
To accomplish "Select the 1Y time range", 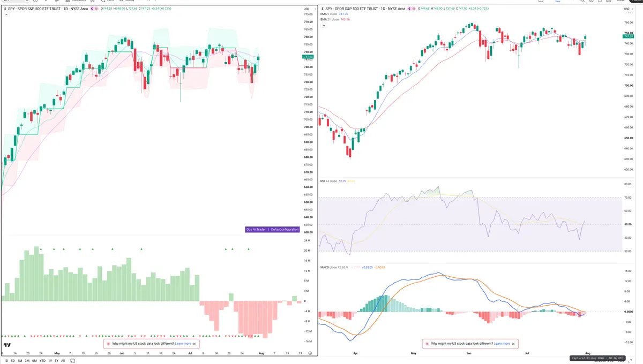I will coord(50,361).
